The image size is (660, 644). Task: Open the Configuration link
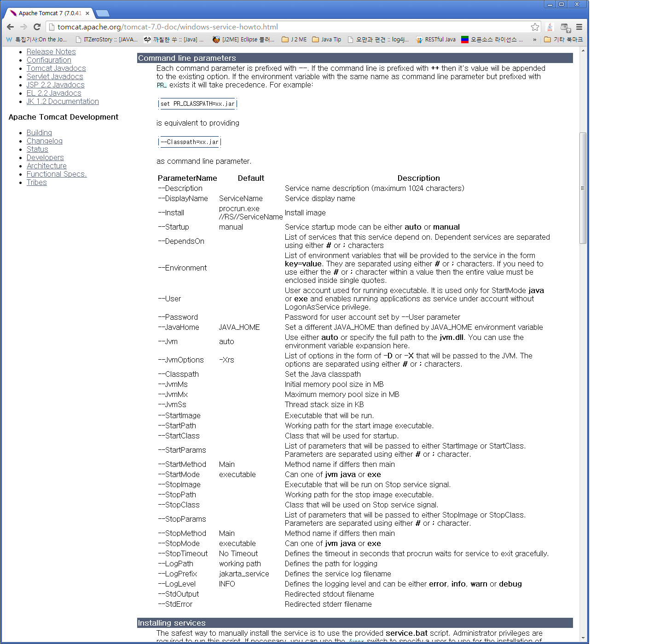[x=49, y=60]
